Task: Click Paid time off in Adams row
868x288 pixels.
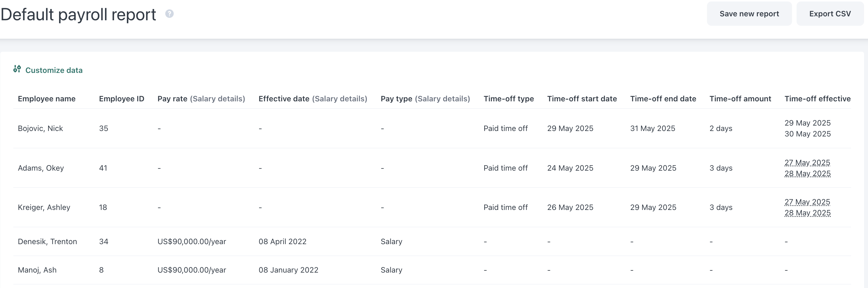Action: coord(505,168)
